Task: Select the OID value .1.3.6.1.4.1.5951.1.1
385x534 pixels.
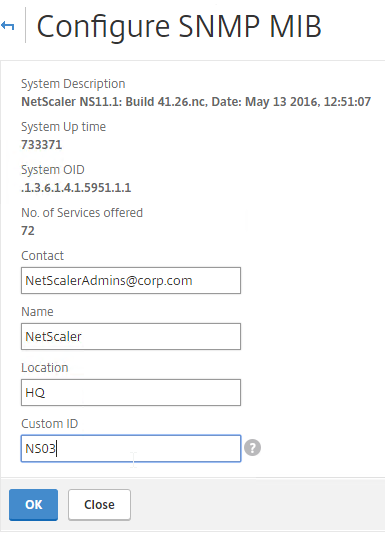Action: 76,188
